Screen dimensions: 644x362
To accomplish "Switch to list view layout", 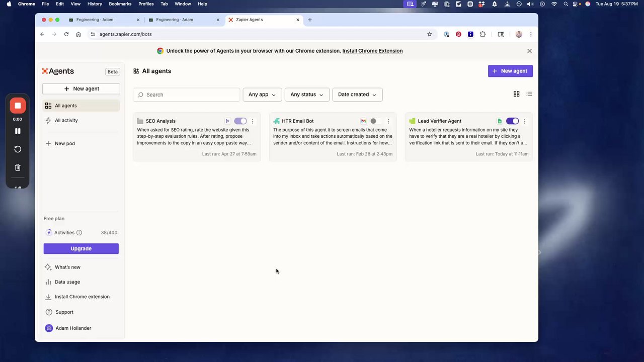I will pyautogui.click(x=529, y=94).
